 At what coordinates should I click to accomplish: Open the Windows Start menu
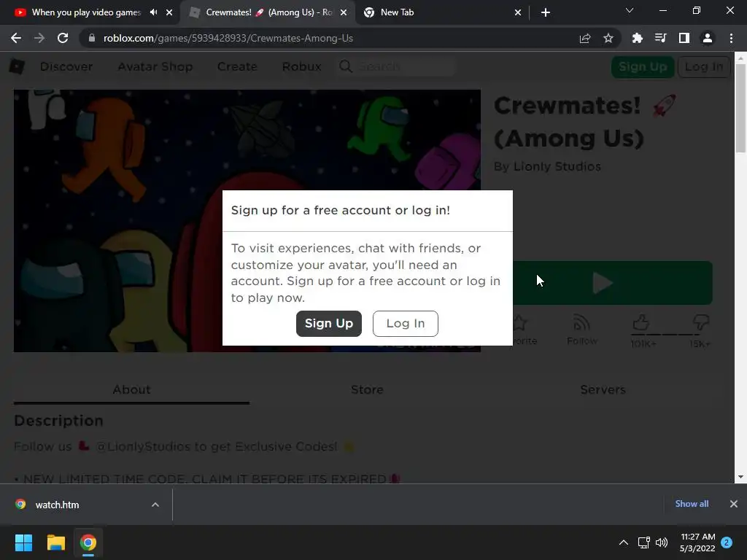coord(24,542)
